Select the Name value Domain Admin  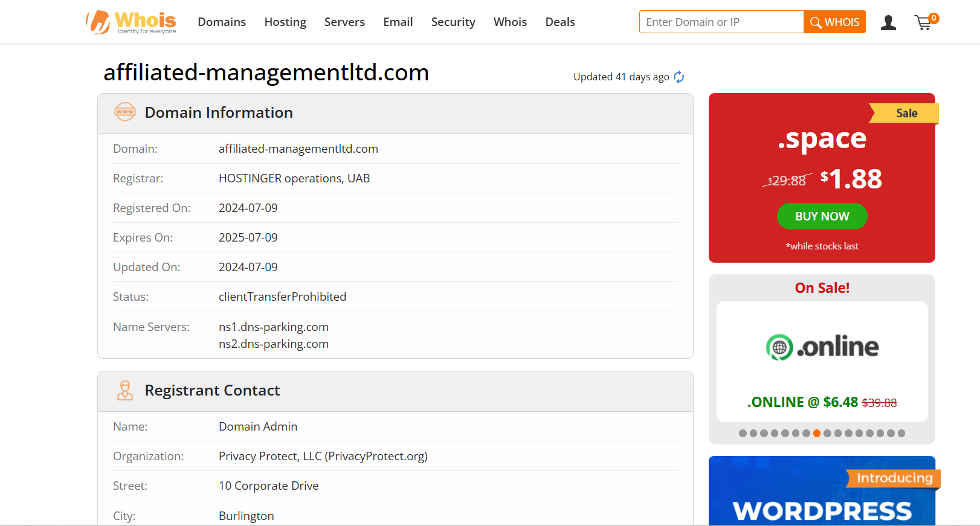click(258, 426)
